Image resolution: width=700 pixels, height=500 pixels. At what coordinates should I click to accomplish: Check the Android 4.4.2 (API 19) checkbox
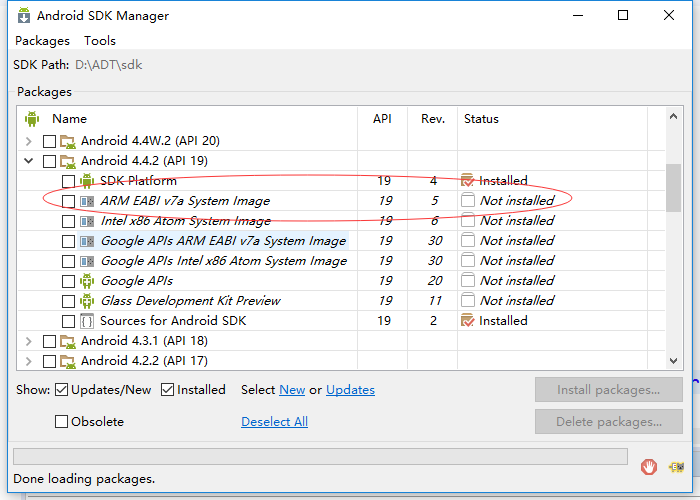click(x=49, y=161)
